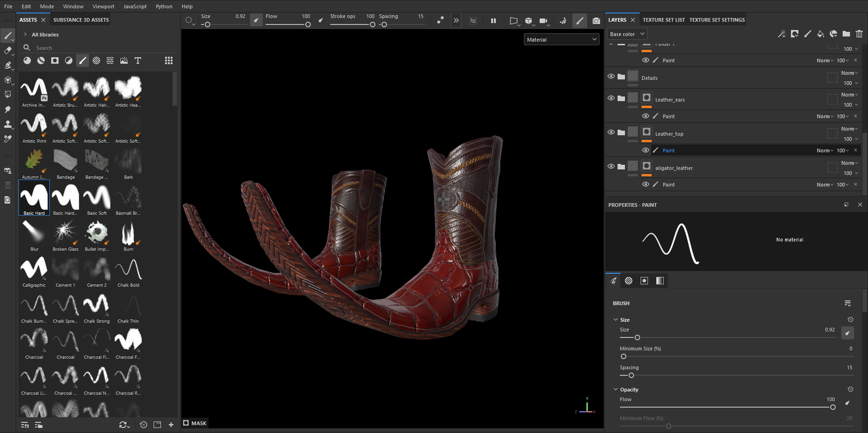Open the Viewport menu
868x433 pixels.
pyautogui.click(x=103, y=6)
